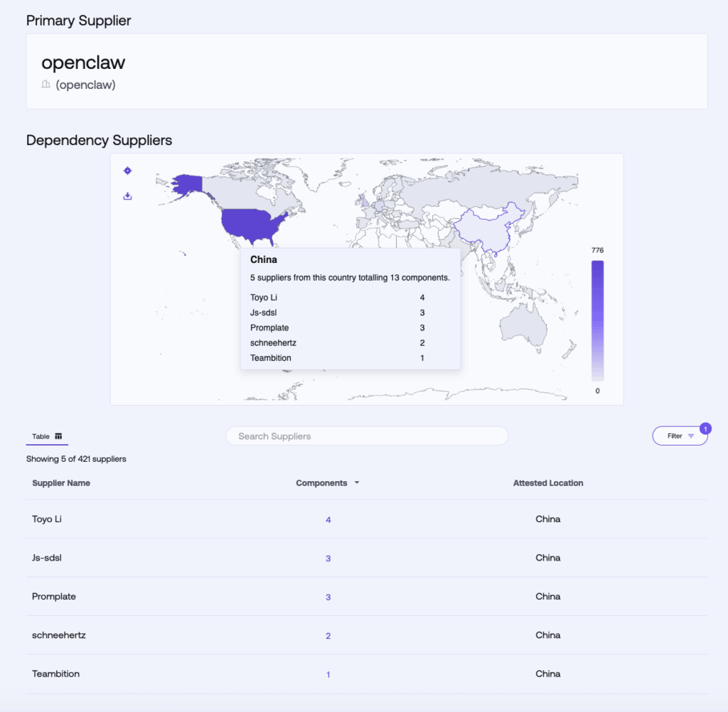Open Js-sdsl components count 3
This screenshot has width=728, height=712.
(x=328, y=559)
